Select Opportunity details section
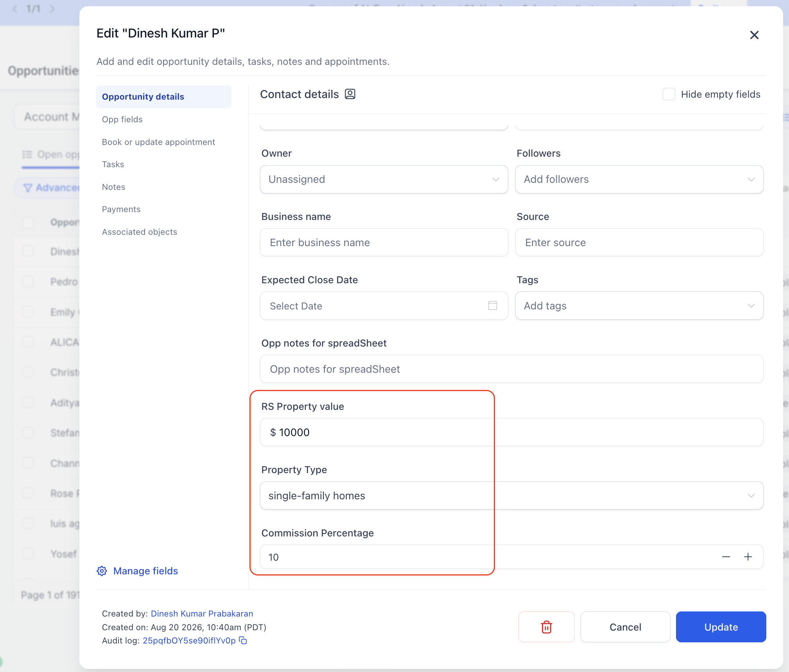 (164, 97)
